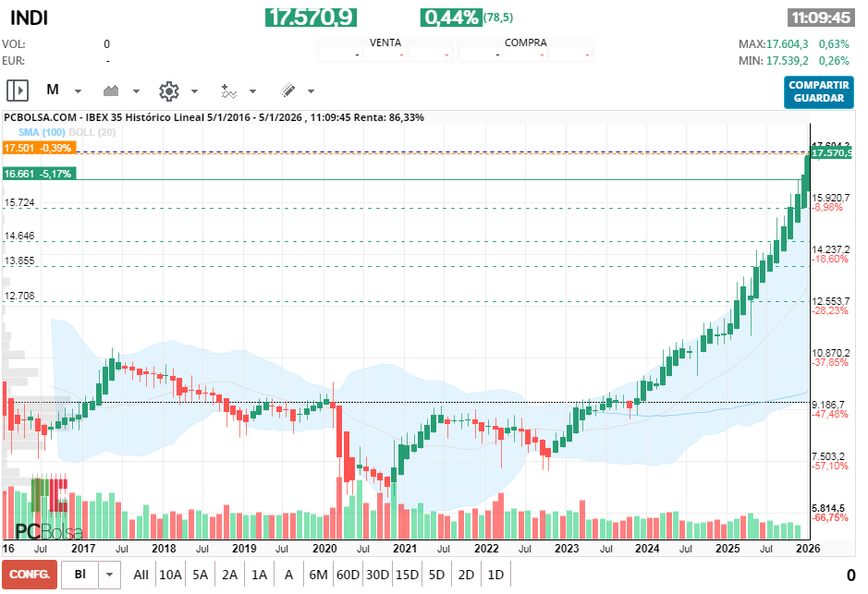
Task: Select the 6M period tab
Action: (x=319, y=574)
